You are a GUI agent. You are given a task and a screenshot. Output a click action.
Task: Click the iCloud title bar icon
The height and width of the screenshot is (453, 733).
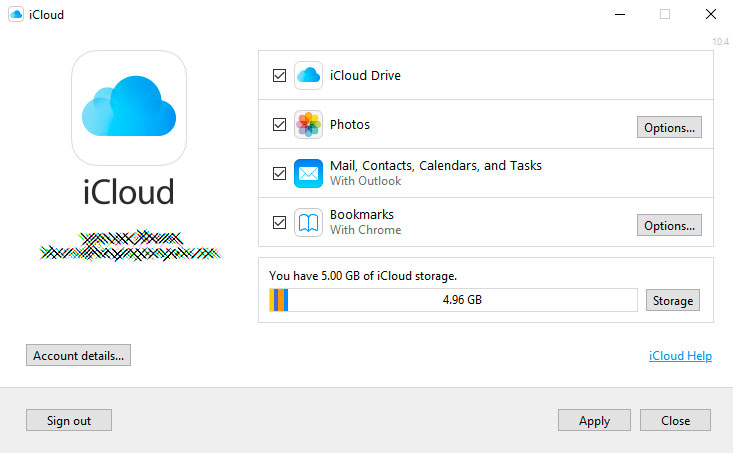(16, 14)
